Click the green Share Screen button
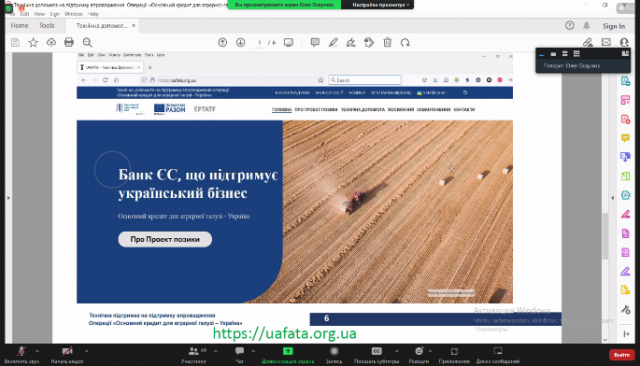The height and width of the screenshot is (366, 640). 288,354
